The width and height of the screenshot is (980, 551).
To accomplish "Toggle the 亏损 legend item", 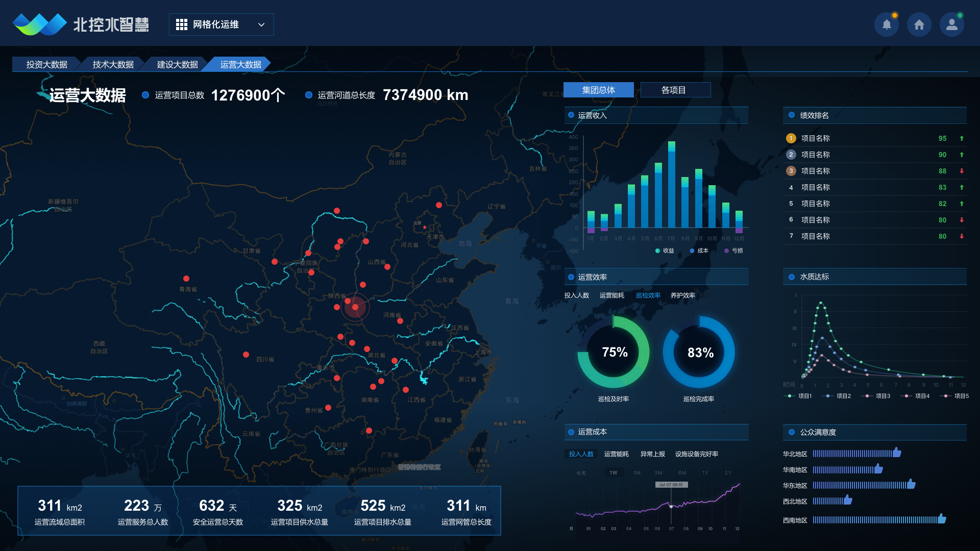I will coord(733,251).
